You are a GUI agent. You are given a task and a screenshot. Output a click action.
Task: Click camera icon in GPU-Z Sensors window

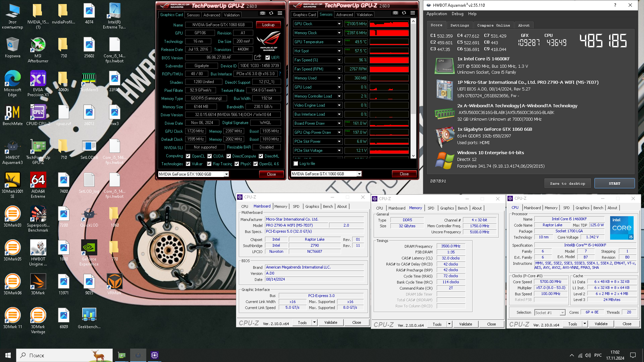[x=395, y=13]
